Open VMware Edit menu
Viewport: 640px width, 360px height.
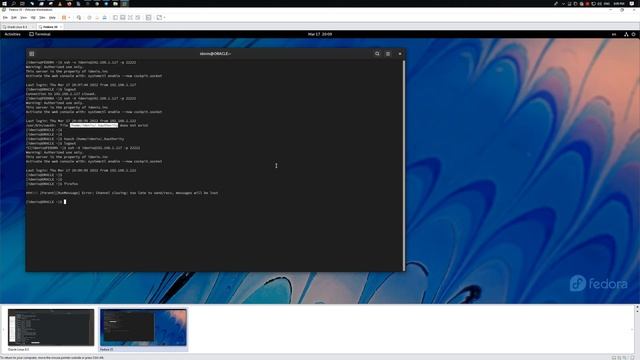14,18
